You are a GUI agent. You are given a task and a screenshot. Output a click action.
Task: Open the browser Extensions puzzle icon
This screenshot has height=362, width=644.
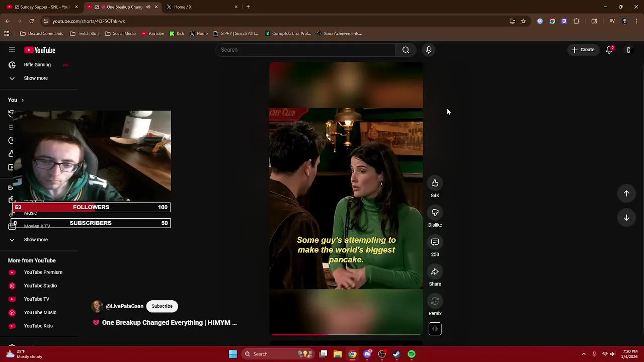[x=577, y=21]
